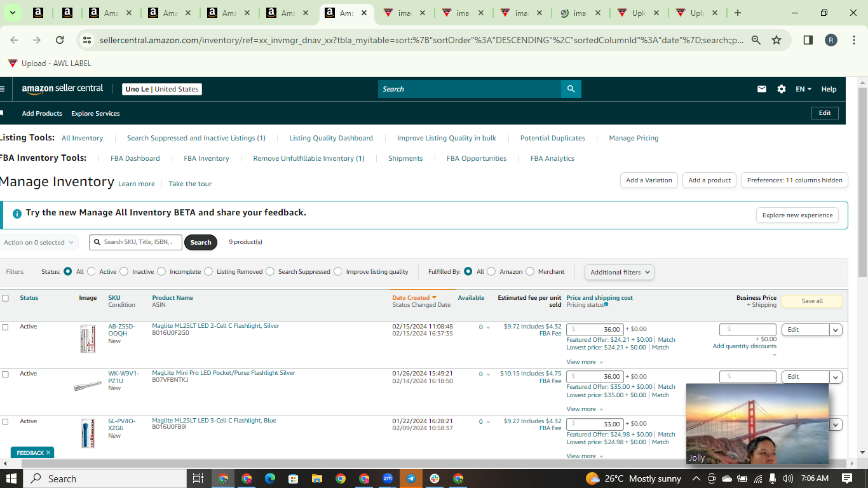Select the Inactive status radio filter
Image resolution: width=868 pixels, height=488 pixels.
click(x=124, y=271)
